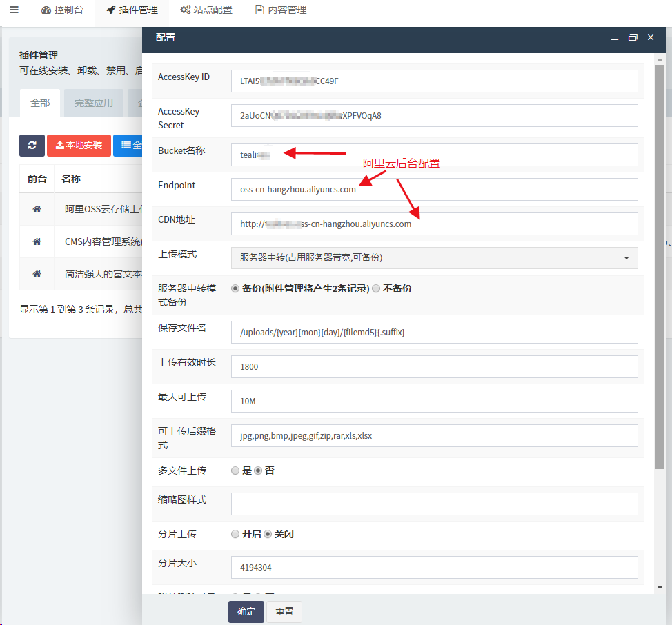Click the 分片大小 input field
The width and height of the screenshot is (672, 625).
coord(434,567)
